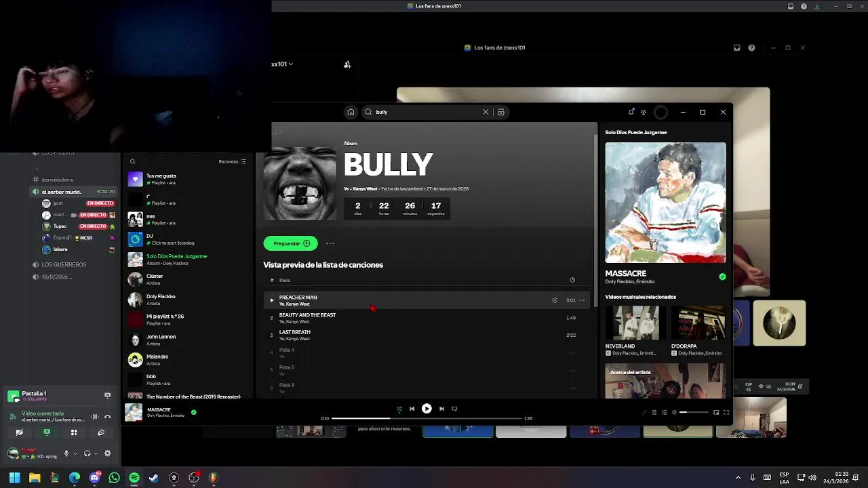The width and height of the screenshot is (868, 488).
Task: Open 'Tus me gusta' playlist
Action: [186, 179]
